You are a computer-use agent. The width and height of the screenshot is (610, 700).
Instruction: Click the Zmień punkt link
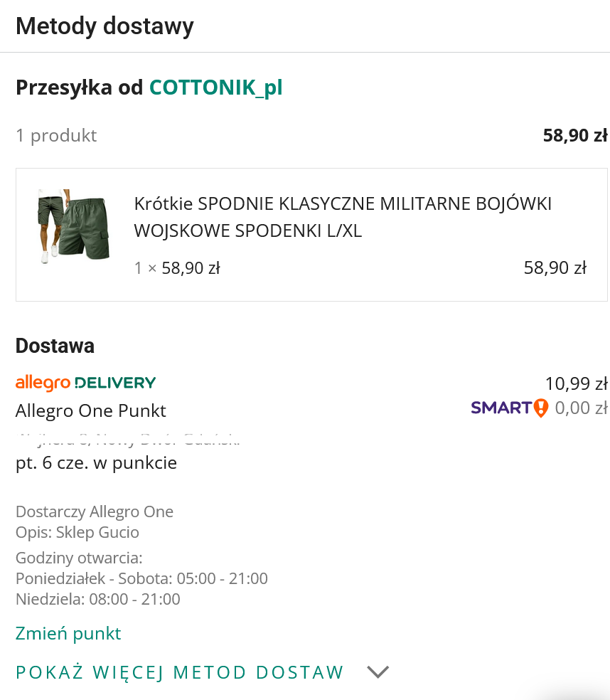[68, 633]
